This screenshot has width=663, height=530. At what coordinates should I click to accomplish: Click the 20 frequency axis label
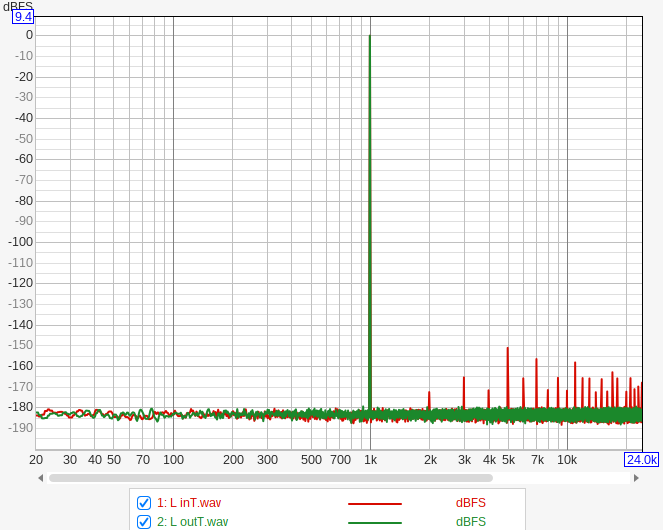pos(36,460)
